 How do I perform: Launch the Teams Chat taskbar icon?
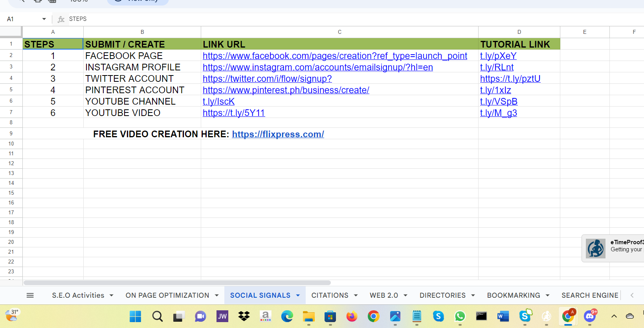[200, 316]
